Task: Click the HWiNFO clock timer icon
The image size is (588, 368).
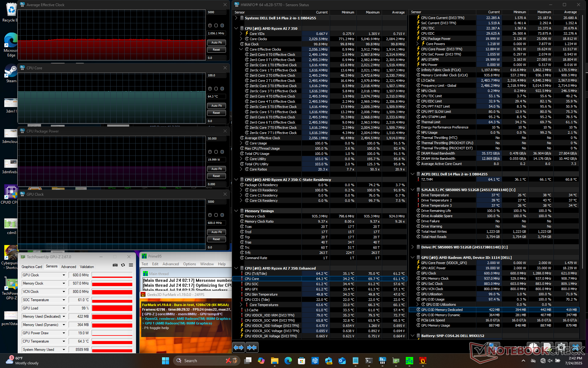Action: point(533,347)
